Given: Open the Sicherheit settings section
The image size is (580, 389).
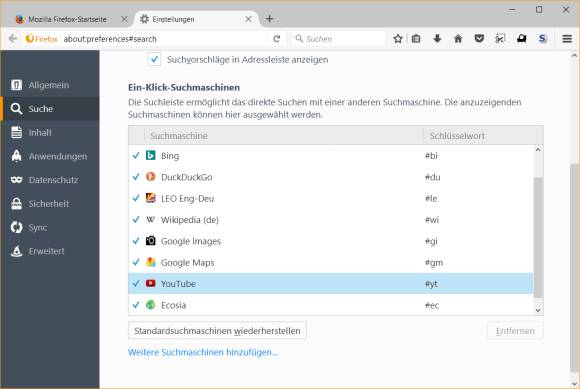Looking at the screenshot, I should (50, 204).
